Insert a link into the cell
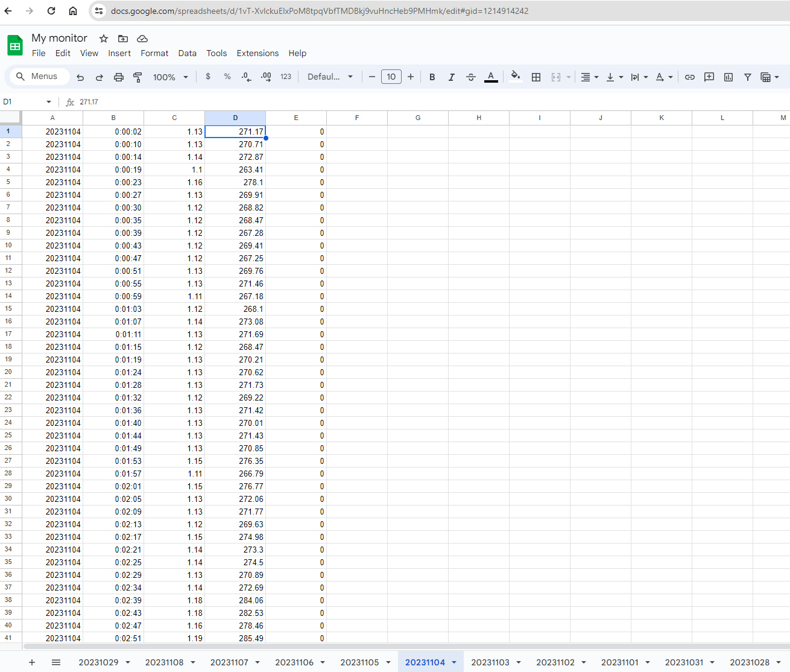This screenshot has width=790, height=672. (x=689, y=77)
